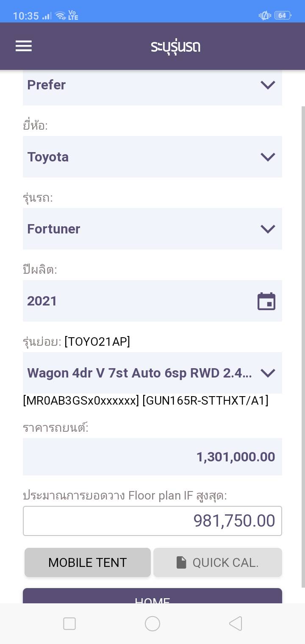Click the car price field 1,301,000.00
305x644 pixels.
point(152,457)
